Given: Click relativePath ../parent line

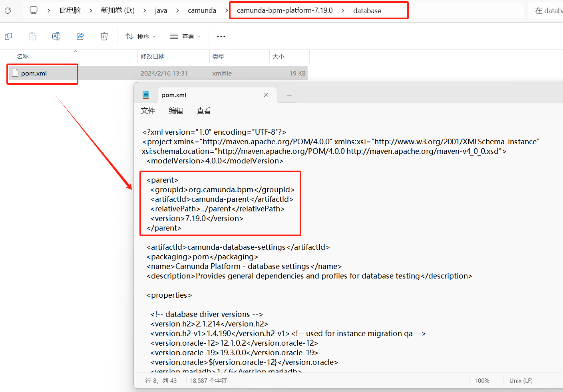Looking at the screenshot, I should (x=217, y=209).
